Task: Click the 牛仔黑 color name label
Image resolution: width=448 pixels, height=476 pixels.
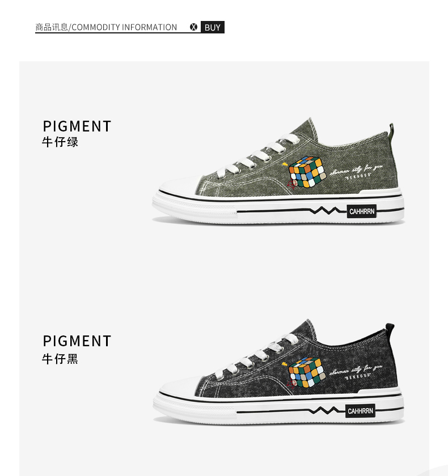Action: pyautogui.click(x=60, y=359)
